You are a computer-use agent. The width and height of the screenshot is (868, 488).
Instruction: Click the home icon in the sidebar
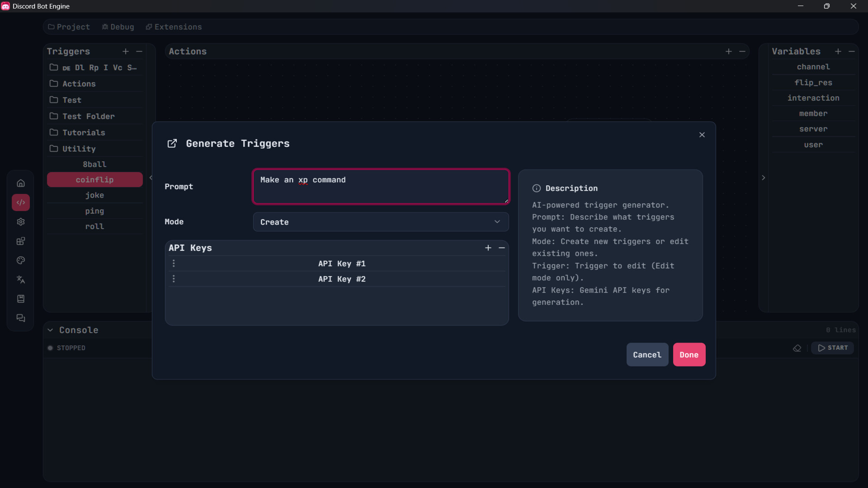point(21,183)
